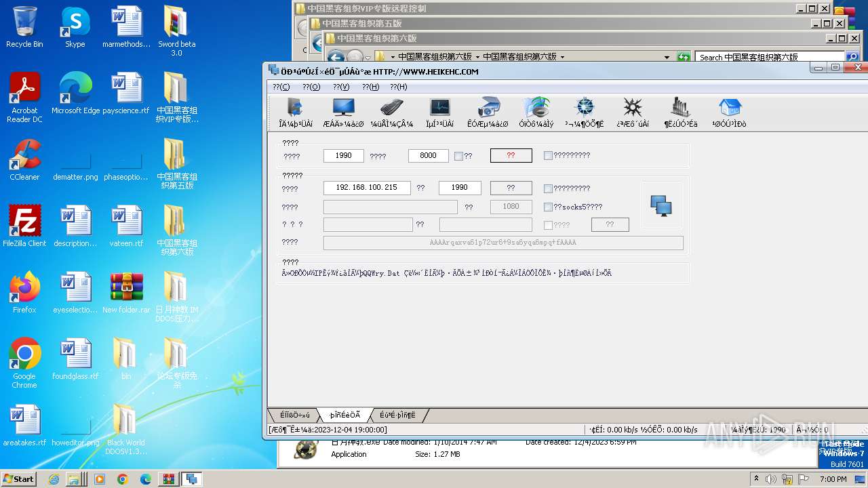868x488 pixels.
Task: Switch to the third bottom tab
Action: click(x=397, y=415)
